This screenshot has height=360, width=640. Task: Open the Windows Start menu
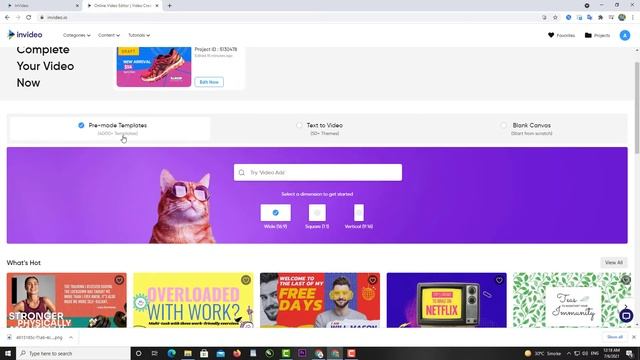[8, 353]
